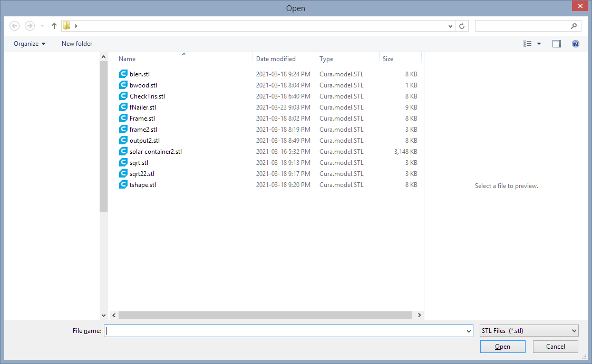This screenshot has height=364, width=592.
Task: Select the tshape.stl file icon
Action: pyautogui.click(x=123, y=185)
